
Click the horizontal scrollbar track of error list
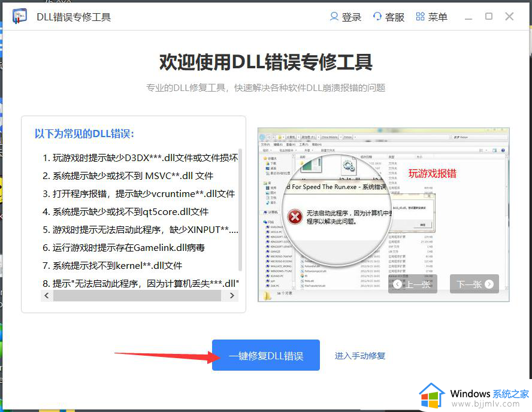point(137,295)
